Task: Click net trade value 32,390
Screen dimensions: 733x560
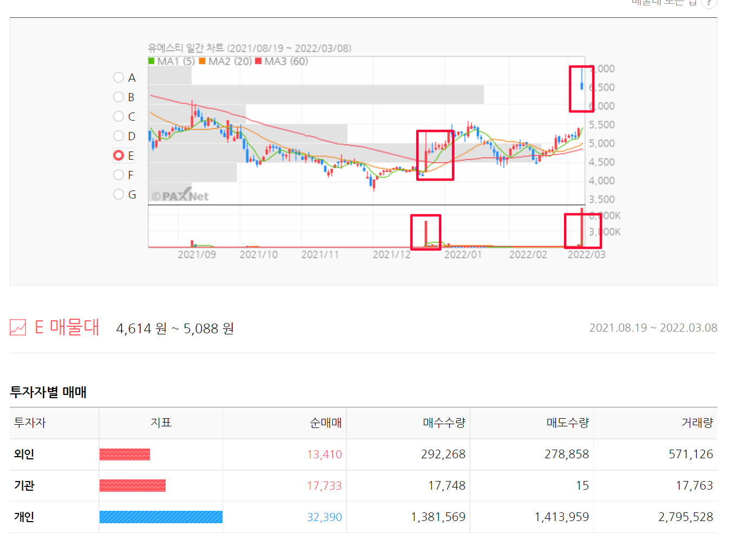Action: click(x=324, y=517)
